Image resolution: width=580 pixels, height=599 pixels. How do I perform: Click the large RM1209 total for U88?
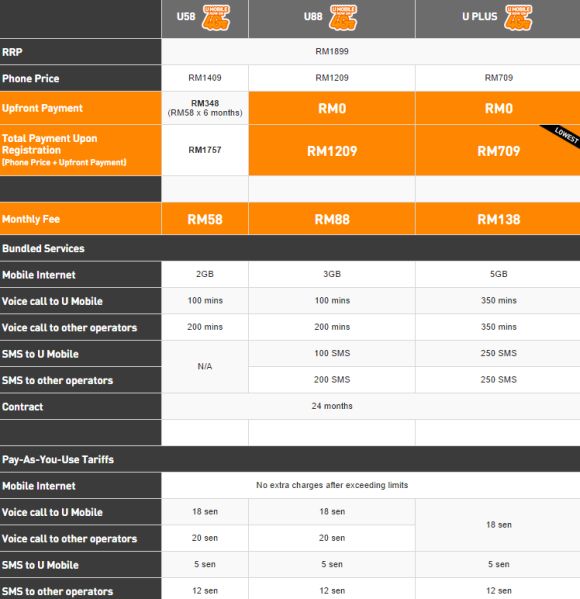click(332, 151)
